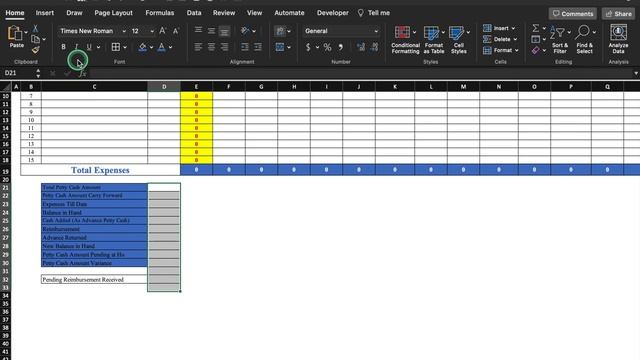Viewport: 640px width, 360px height.
Task: Toggle Align Left horizontal alignment
Action: tap(198, 47)
